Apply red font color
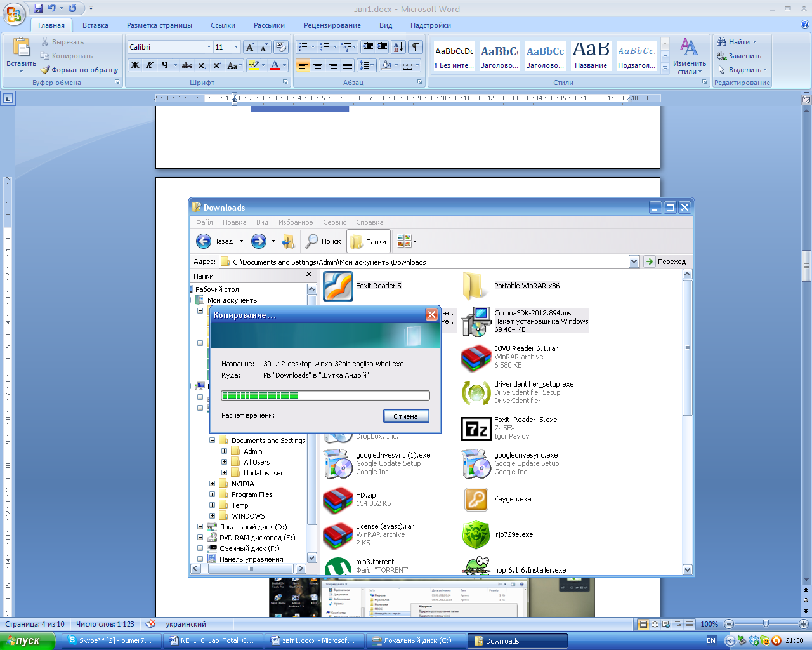Viewport: 812px width, 650px height. [x=275, y=65]
